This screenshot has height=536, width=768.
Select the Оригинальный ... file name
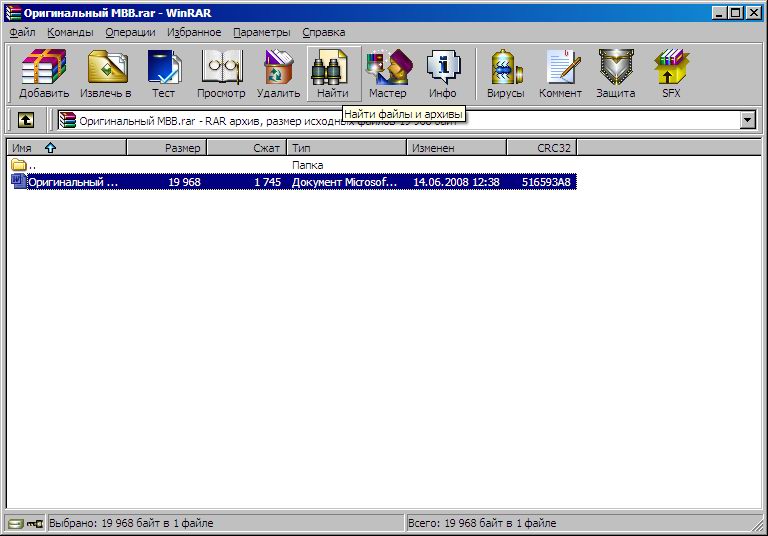coord(73,182)
